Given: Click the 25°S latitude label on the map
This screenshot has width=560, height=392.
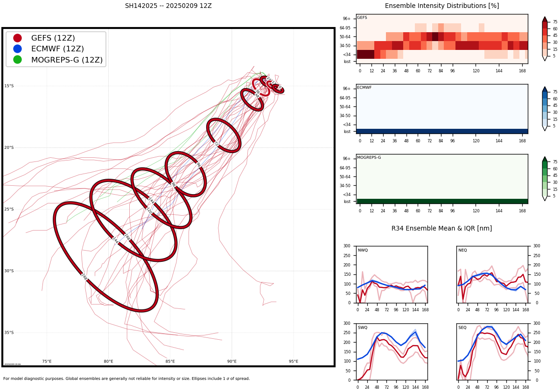Looking at the screenshot, I should click(x=9, y=209).
